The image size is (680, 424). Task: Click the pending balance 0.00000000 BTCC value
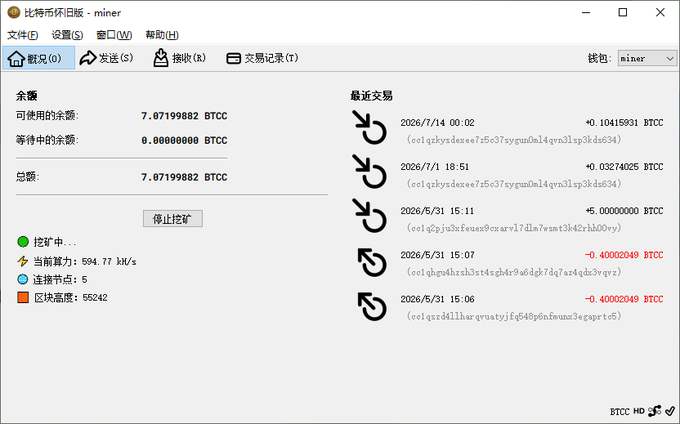(184, 140)
